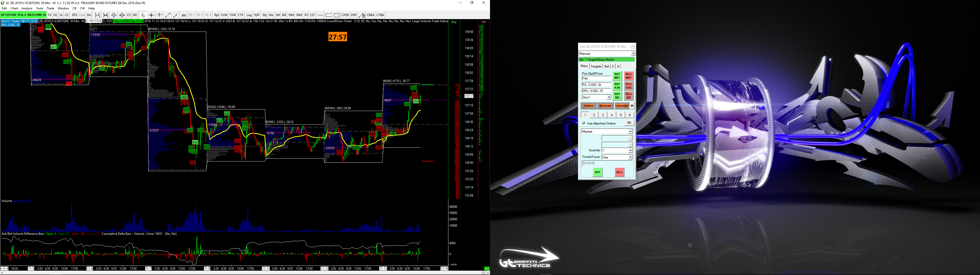Click the green BUY MKT button
Screen dimensions: 980x275
[617, 76]
